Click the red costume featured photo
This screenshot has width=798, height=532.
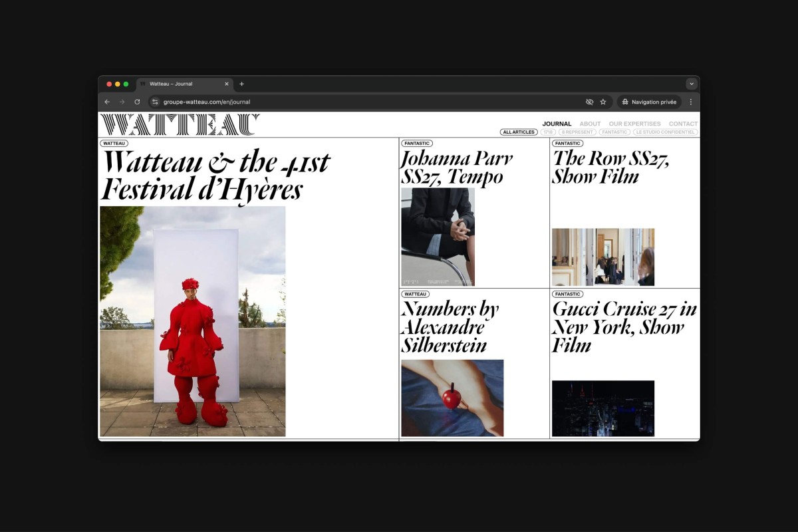[193, 321]
